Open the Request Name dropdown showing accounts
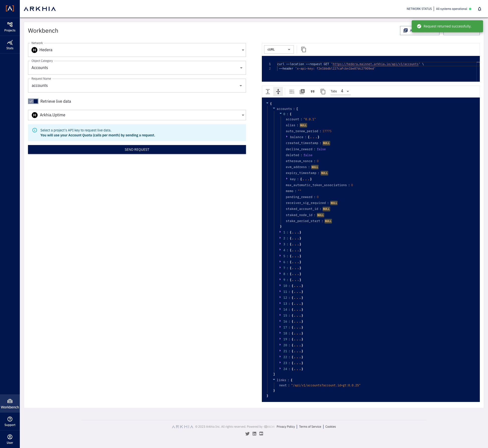Screen dimensions: 488x448 137,86
